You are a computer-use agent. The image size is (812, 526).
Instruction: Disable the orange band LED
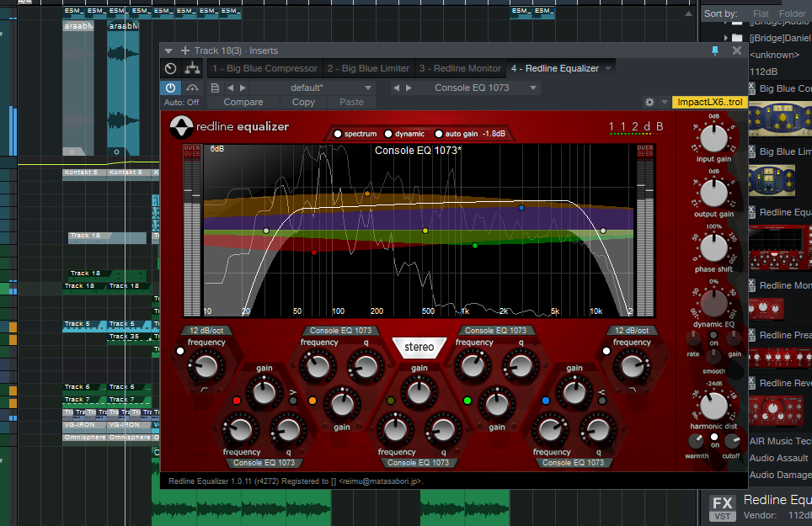pyautogui.click(x=313, y=401)
